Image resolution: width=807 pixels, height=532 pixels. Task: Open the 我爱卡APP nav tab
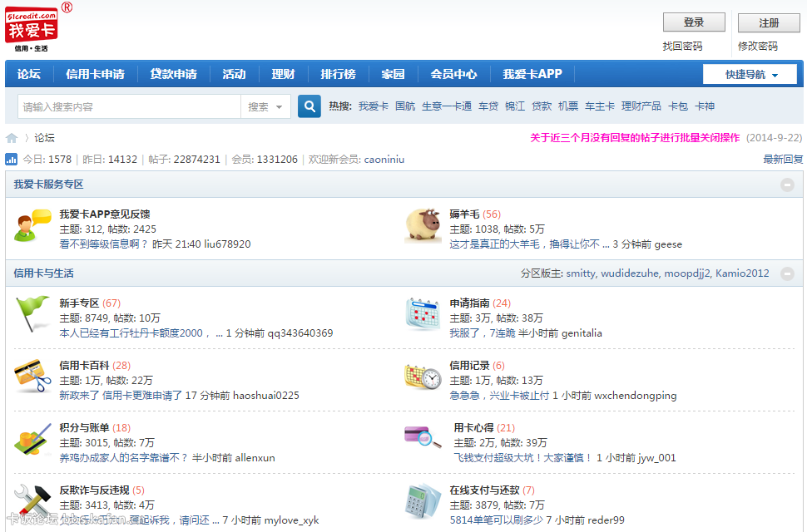pyautogui.click(x=532, y=74)
